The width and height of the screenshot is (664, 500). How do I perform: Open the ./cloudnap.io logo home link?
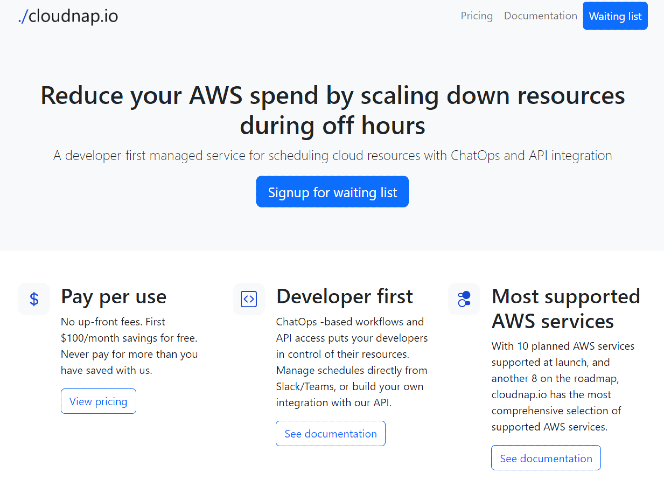(68, 16)
